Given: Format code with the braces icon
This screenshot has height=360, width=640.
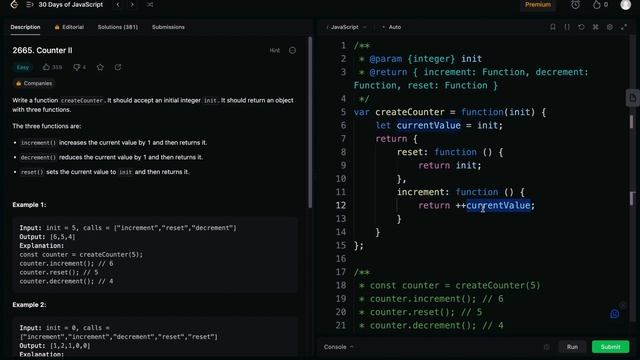Looking at the screenshot, I should click(x=567, y=27).
